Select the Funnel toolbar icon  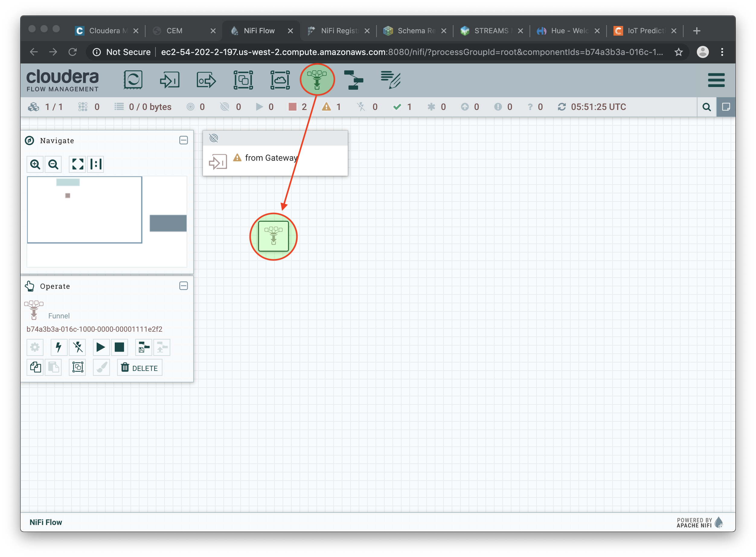[317, 80]
